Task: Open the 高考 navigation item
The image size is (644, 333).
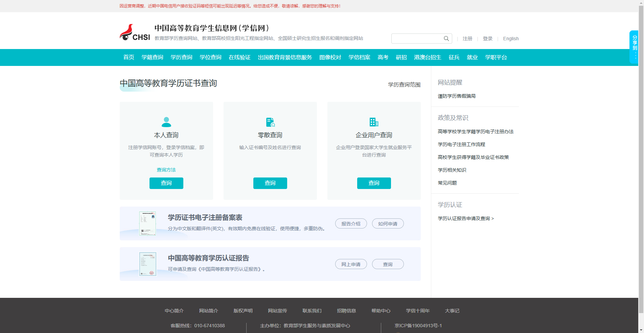Action: pyautogui.click(x=383, y=57)
